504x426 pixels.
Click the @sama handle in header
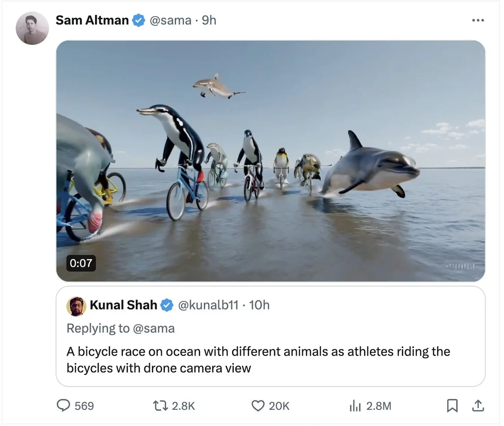(x=170, y=20)
